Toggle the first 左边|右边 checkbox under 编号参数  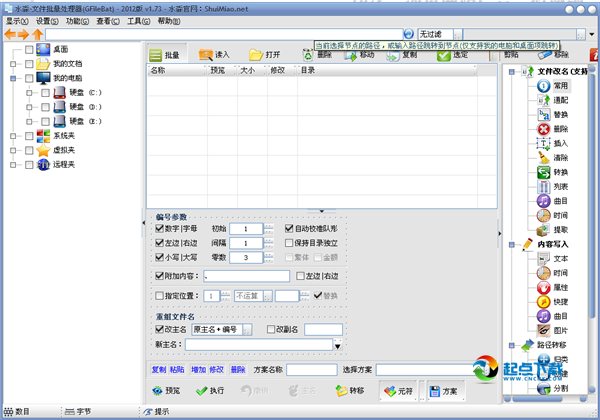click(160, 243)
